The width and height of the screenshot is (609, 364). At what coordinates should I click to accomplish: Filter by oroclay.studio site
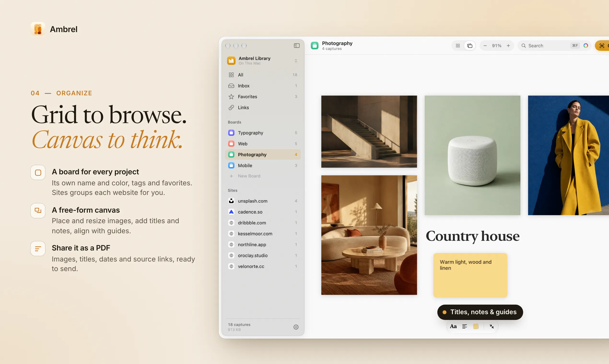[x=263, y=256]
